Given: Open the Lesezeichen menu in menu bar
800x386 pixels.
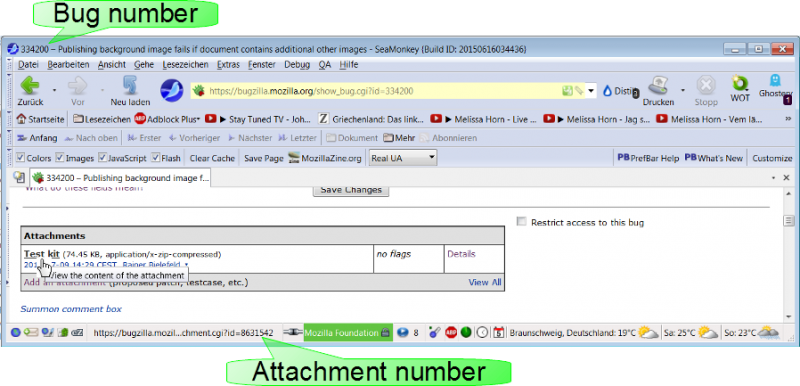Looking at the screenshot, I should [186, 65].
